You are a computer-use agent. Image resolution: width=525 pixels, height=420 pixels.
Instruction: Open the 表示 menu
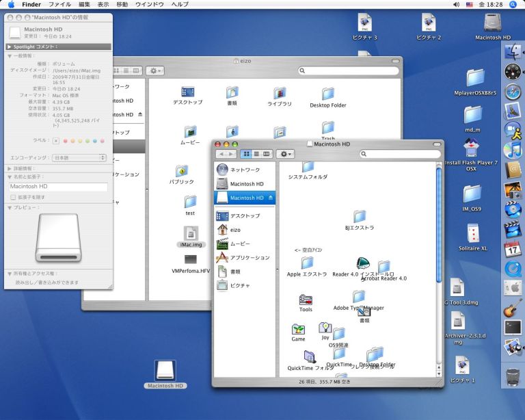point(103,4)
